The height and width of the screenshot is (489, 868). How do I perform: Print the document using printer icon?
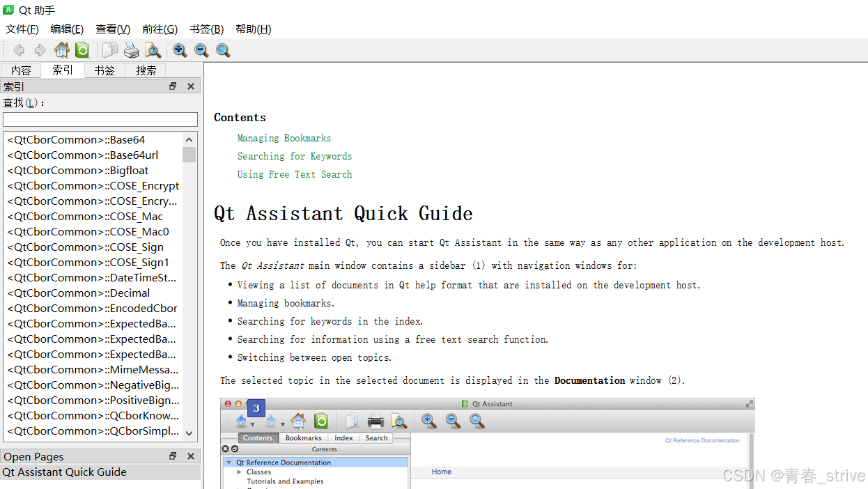132,50
